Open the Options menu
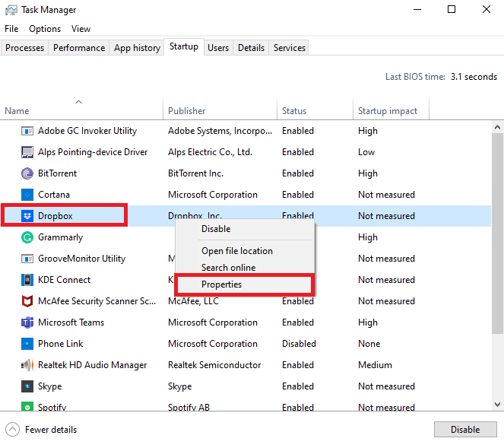This screenshot has height=448, width=504. point(45,29)
